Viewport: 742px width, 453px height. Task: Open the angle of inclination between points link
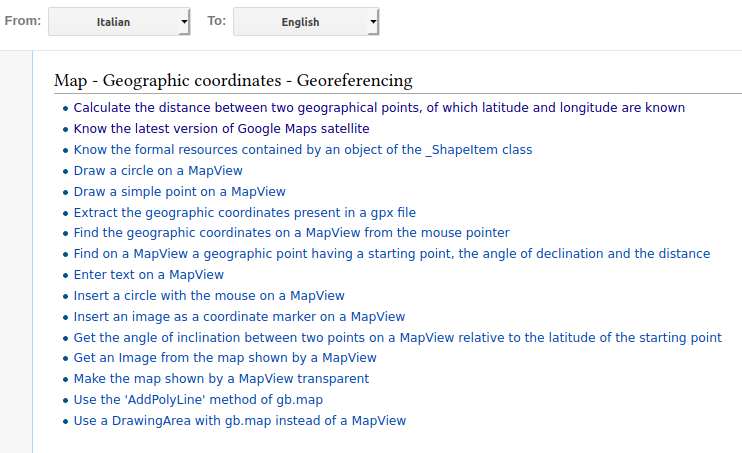[x=397, y=337]
